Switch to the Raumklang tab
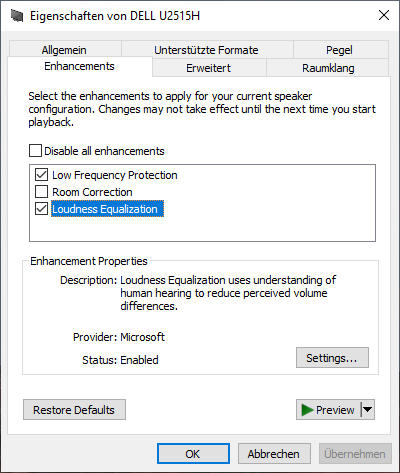 pyautogui.click(x=328, y=68)
